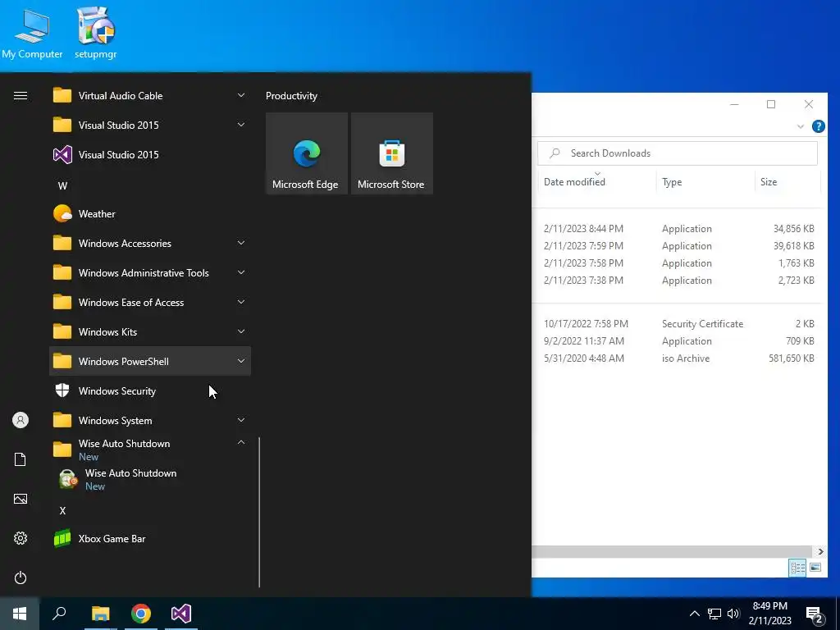Jump to letter X section header
Viewport: 840px width, 630px height.
point(62,511)
